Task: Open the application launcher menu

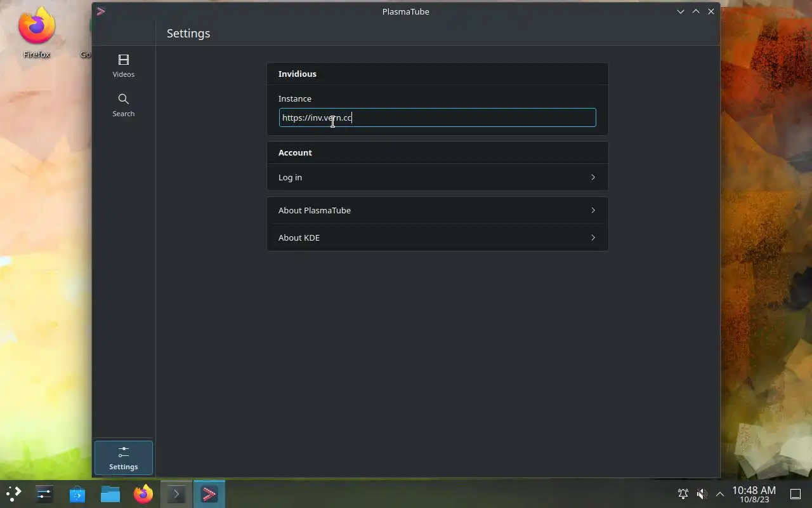Action: point(14,493)
